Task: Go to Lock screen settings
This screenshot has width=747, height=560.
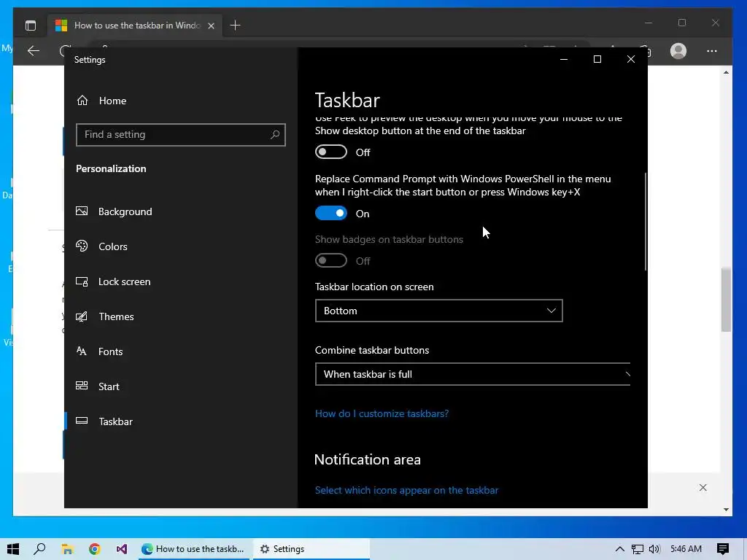Action: [x=124, y=281]
